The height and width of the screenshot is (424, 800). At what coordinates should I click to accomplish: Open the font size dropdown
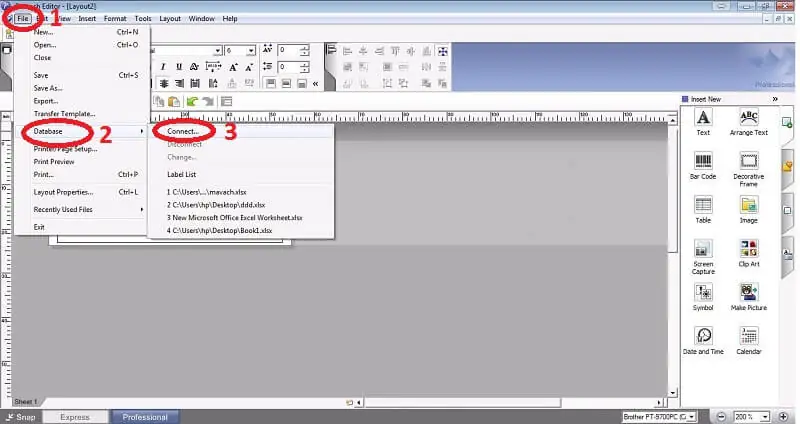(251, 51)
